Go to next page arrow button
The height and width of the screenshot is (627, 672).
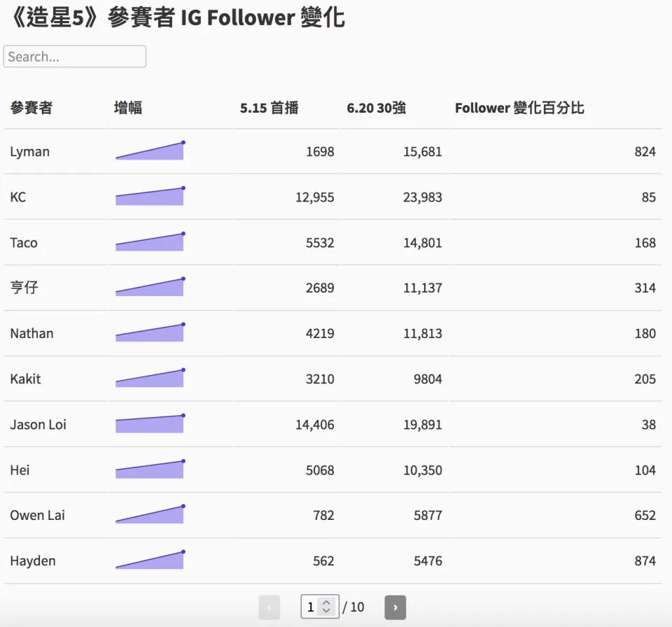(395, 607)
